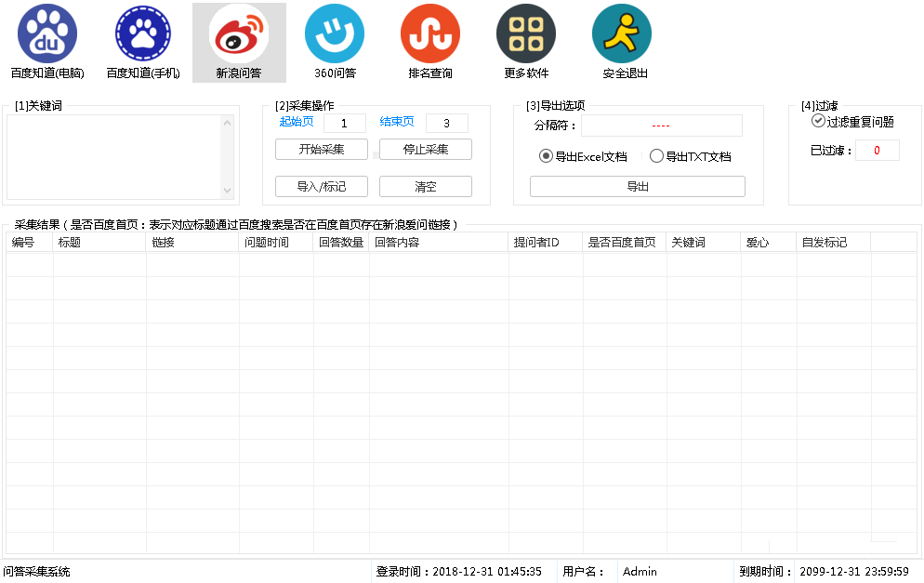Click the 清空 button
This screenshot has height=583, width=924.
[x=426, y=186]
